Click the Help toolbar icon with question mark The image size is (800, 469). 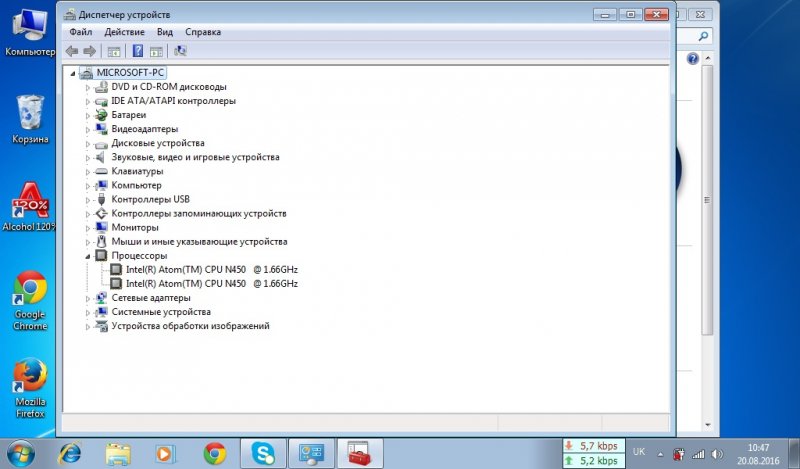pyautogui.click(x=136, y=51)
